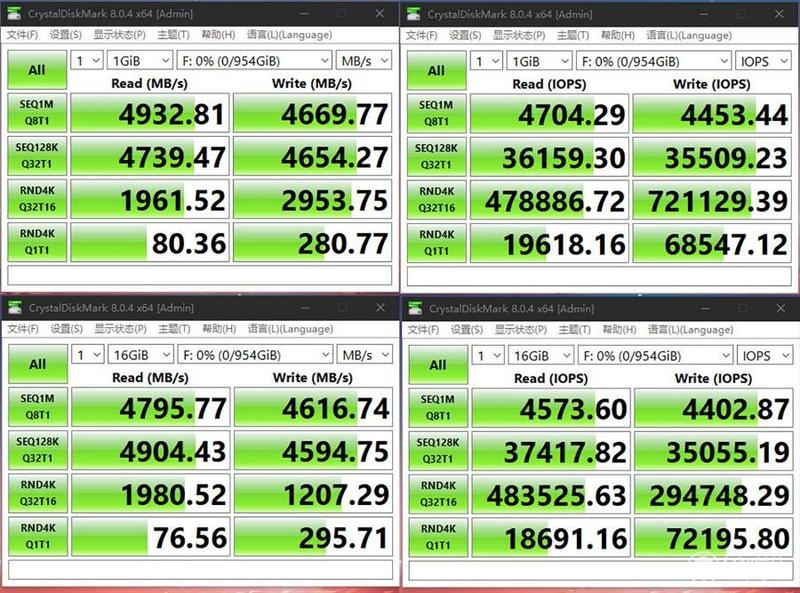Start SEQ1M Q8T1 test in 1GiB IOPS window
This screenshot has width=800, height=593.
pos(437,113)
